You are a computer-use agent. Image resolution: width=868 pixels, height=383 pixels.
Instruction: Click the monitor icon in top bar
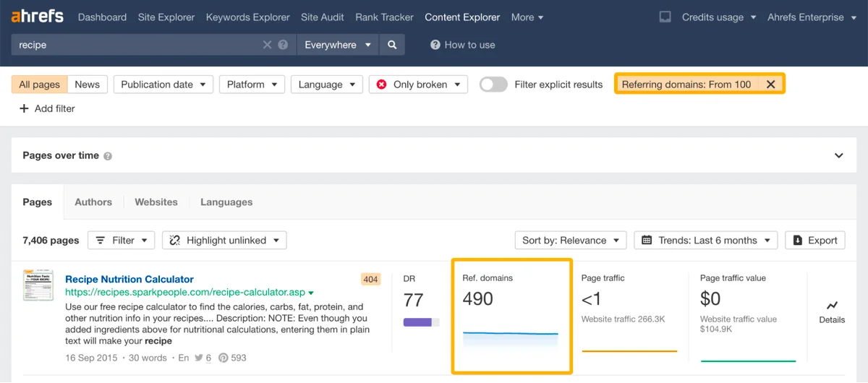pos(665,17)
